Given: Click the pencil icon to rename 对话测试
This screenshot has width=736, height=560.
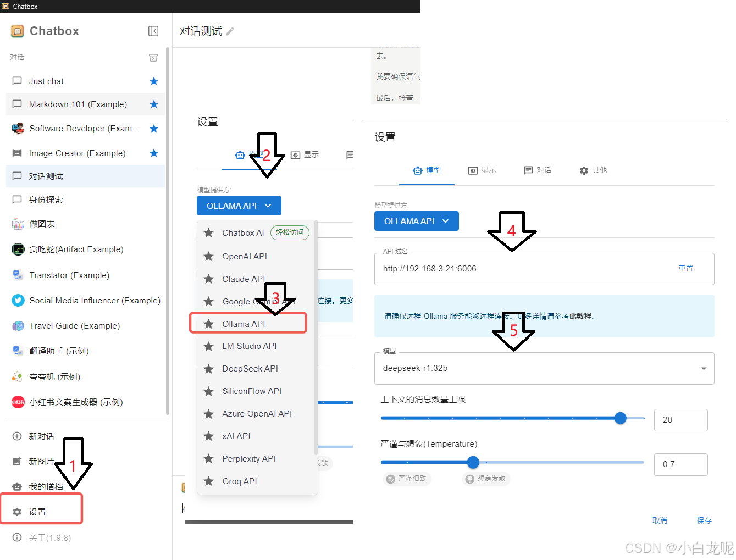Looking at the screenshot, I should (230, 31).
